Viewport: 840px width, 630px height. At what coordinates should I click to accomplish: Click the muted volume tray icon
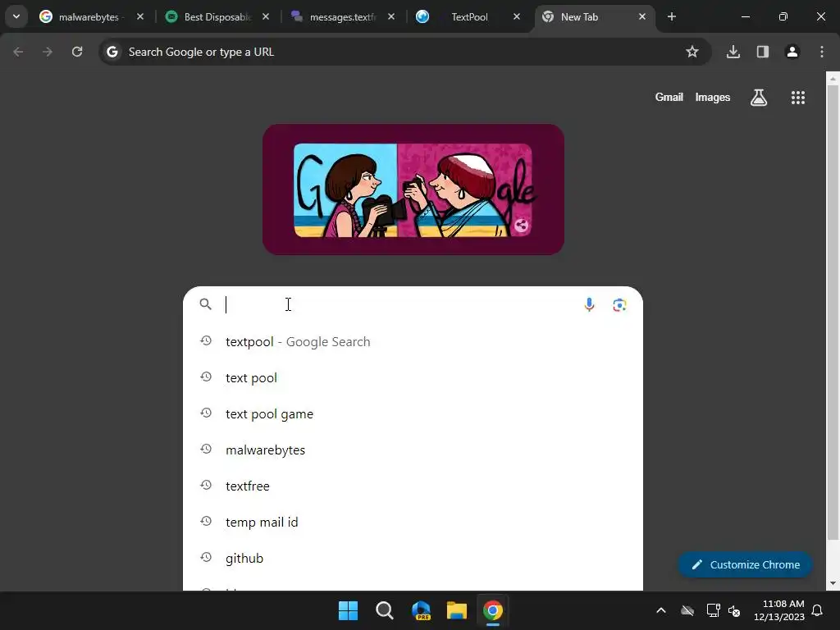point(734,610)
